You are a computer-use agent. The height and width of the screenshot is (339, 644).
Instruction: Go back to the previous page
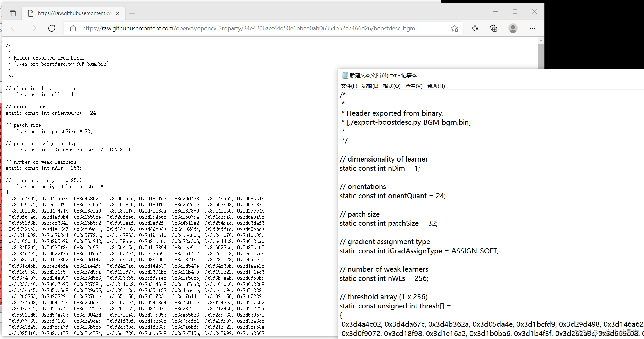(x=14, y=28)
